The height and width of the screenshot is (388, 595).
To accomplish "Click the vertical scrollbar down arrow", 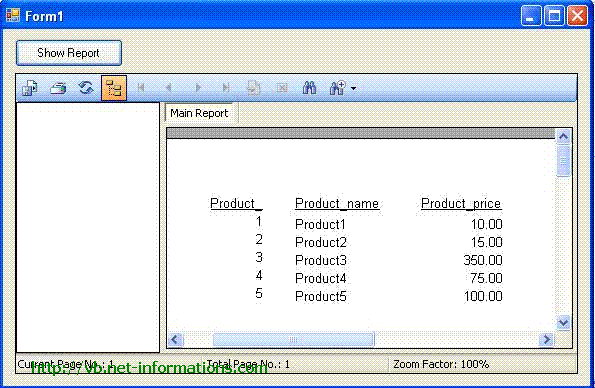I will 564,323.
